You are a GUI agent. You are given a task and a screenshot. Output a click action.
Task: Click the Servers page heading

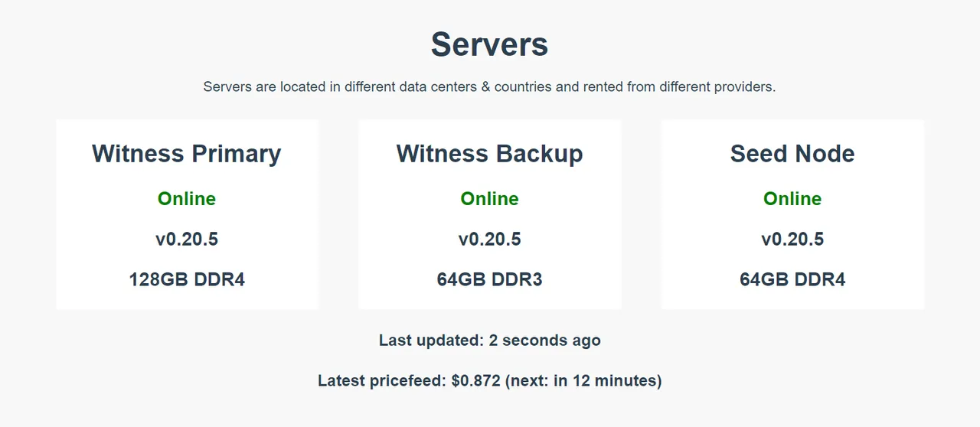(489, 44)
